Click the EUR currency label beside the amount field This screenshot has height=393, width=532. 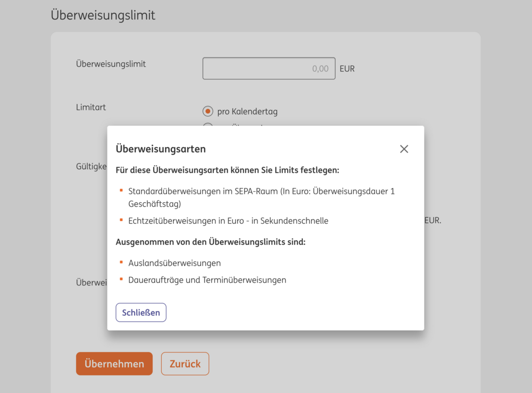point(347,69)
